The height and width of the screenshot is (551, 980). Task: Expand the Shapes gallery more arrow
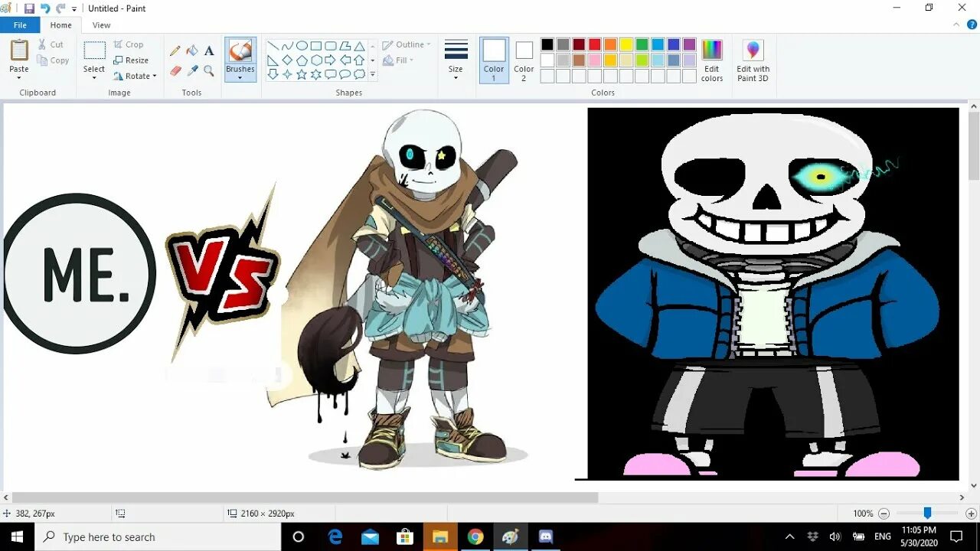tap(373, 74)
